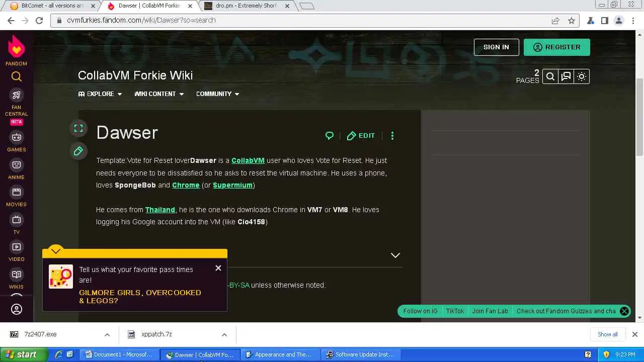Open Gilmore Girls, Overcooked & Legos survey

pyautogui.click(x=140, y=297)
